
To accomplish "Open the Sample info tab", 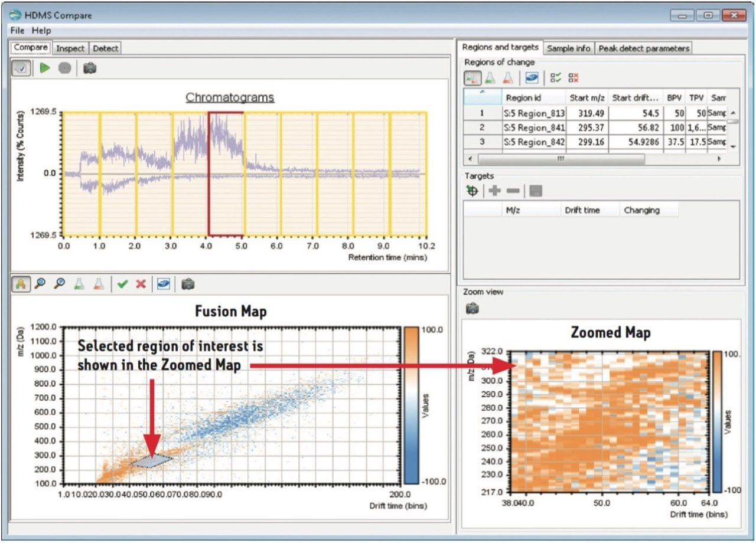I will [x=569, y=48].
